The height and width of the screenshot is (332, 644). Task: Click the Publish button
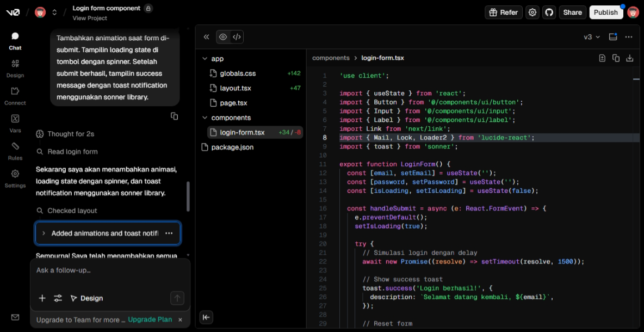[606, 12]
